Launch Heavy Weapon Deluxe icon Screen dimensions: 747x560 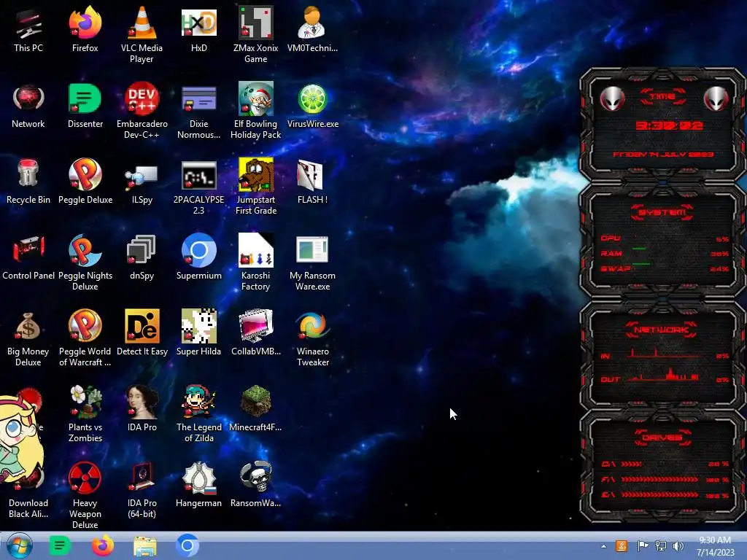[x=85, y=495]
